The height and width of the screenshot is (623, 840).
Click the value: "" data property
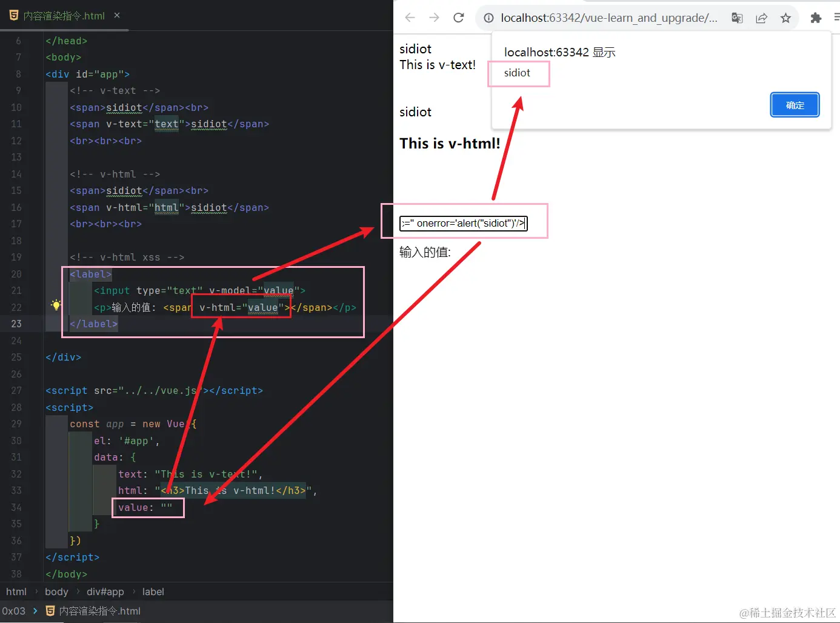click(x=145, y=507)
